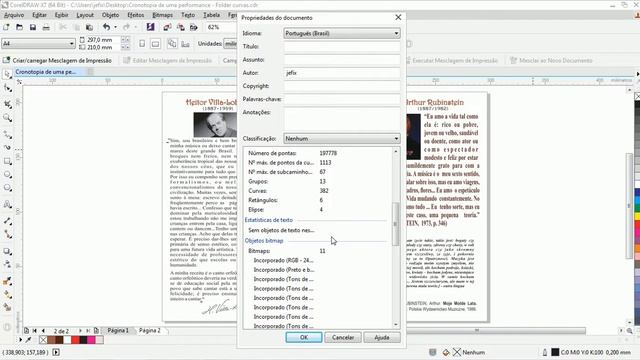Click the no-color X swatch in the palette
The width and height of the screenshot is (640, 360).
[x=43, y=340]
